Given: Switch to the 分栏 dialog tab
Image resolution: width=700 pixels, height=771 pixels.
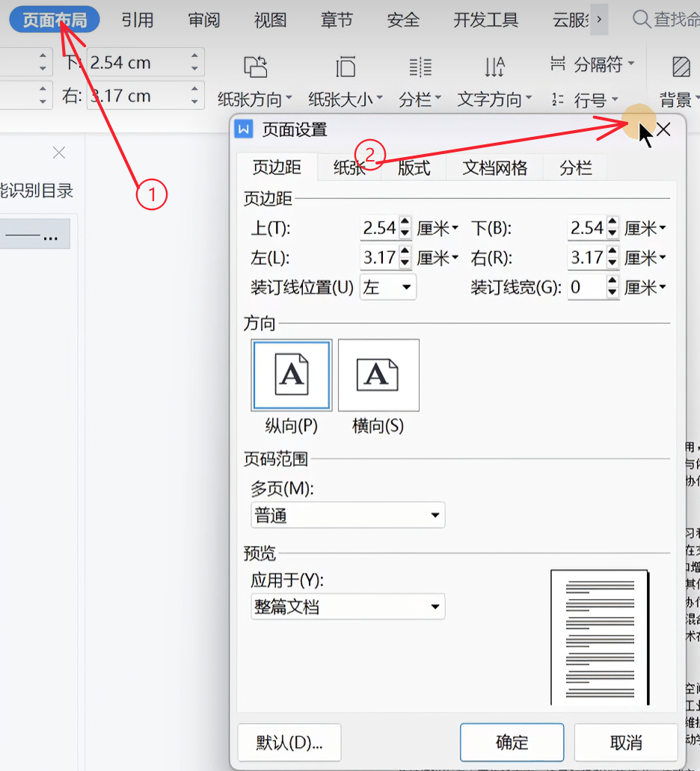Looking at the screenshot, I should click(575, 168).
